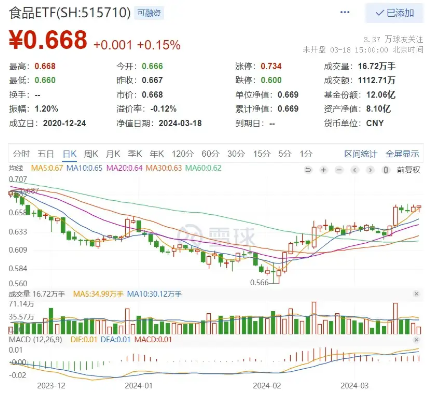Switch to 分时 chart tab
The width and height of the screenshot is (429, 397).
point(21,154)
